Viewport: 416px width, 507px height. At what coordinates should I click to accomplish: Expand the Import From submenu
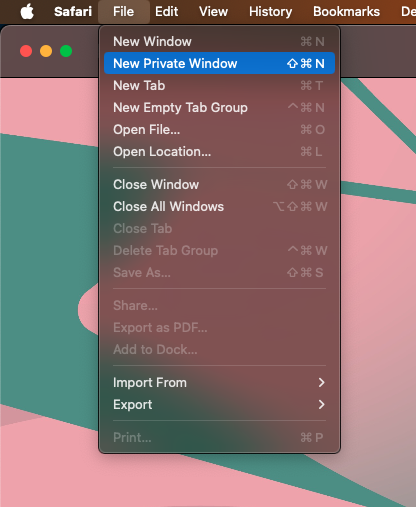click(x=219, y=382)
